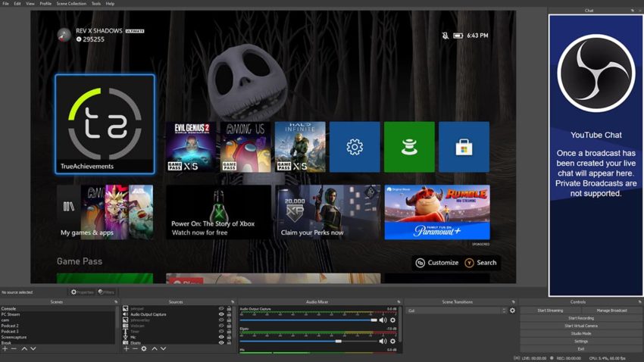Click Start Streaming button

tap(550, 311)
